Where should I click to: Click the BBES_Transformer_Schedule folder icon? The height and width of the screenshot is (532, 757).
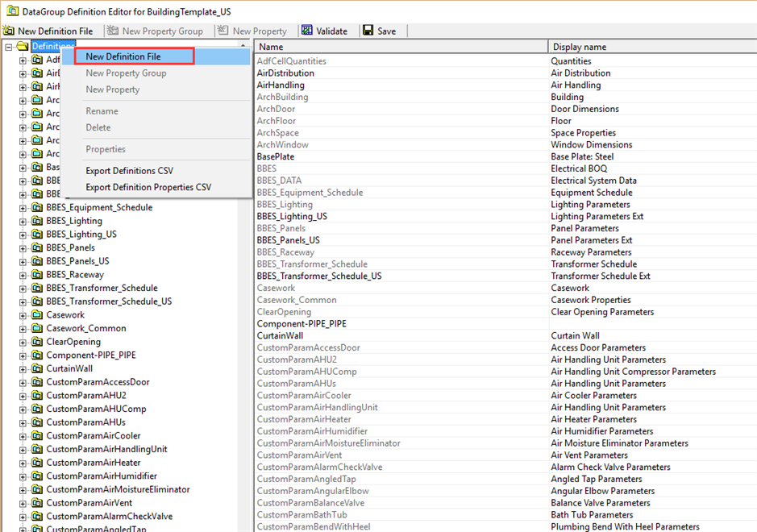click(x=37, y=289)
